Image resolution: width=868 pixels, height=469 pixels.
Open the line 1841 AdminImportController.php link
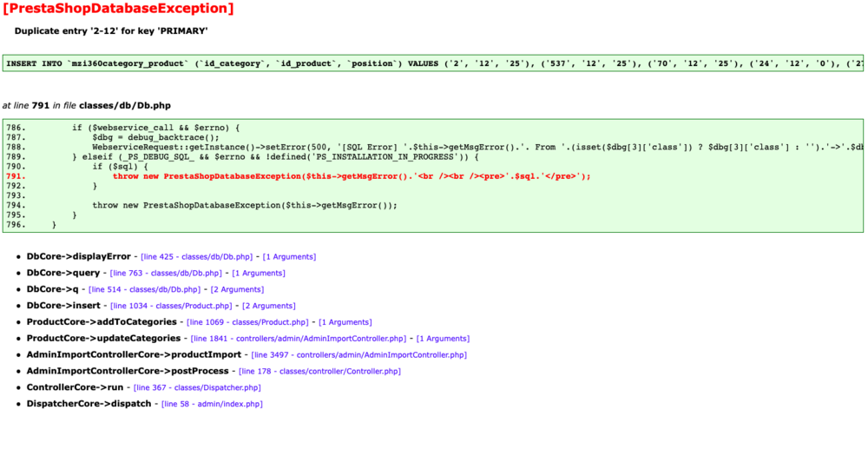pos(299,339)
